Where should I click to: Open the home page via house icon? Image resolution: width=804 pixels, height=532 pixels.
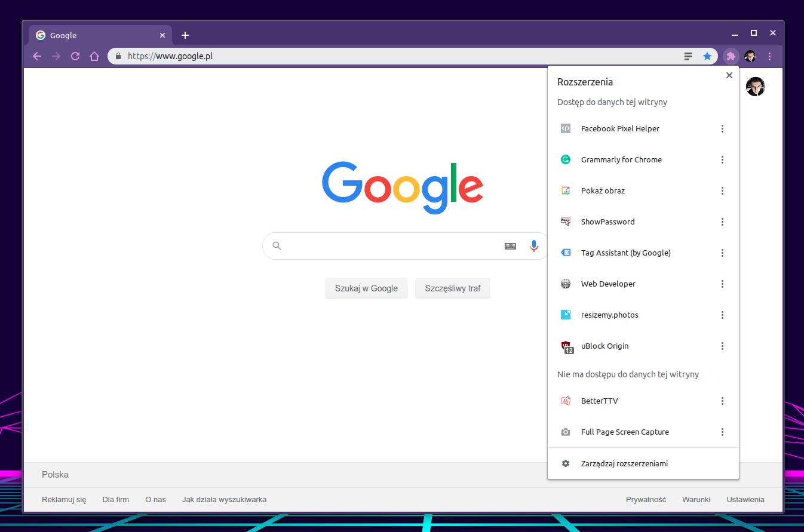click(94, 56)
